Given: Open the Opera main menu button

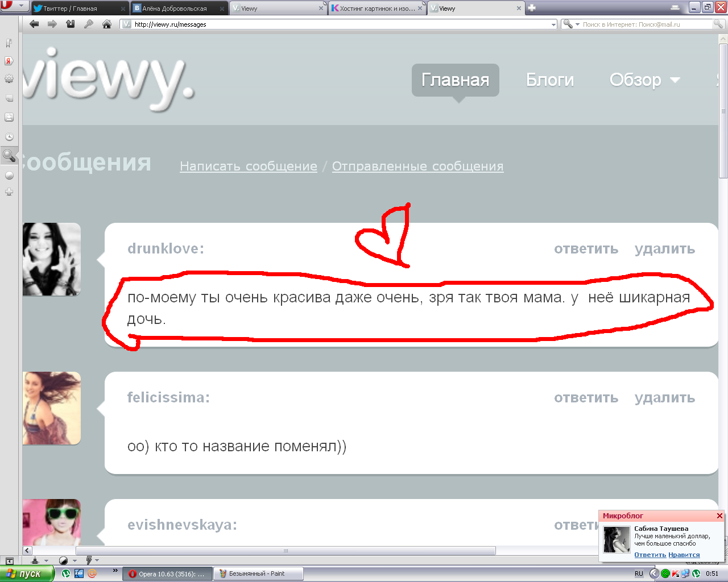Looking at the screenshot, I should [x=14, y=6].
